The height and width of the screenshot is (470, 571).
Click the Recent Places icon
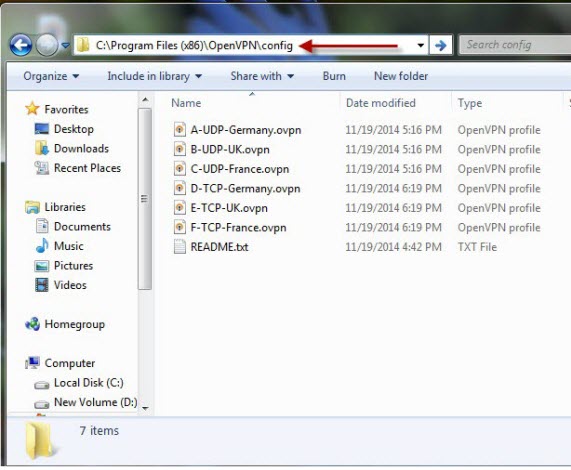coord(42,168)
